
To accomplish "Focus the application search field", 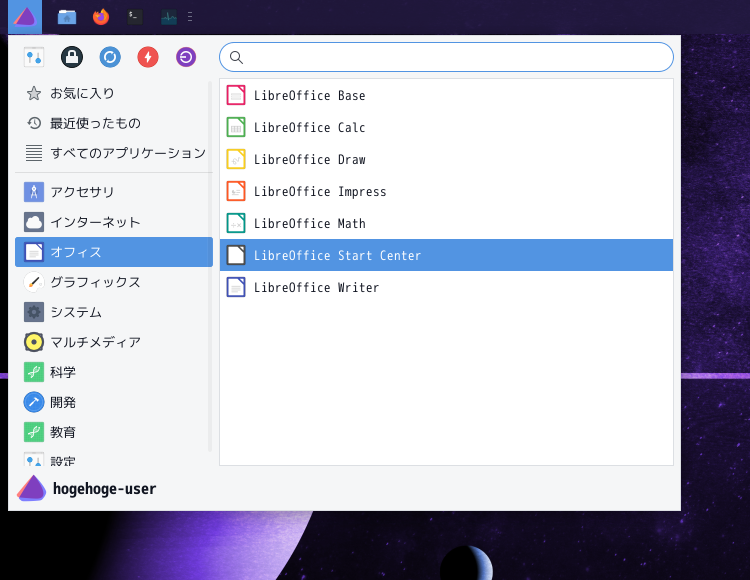I will 446,57.
